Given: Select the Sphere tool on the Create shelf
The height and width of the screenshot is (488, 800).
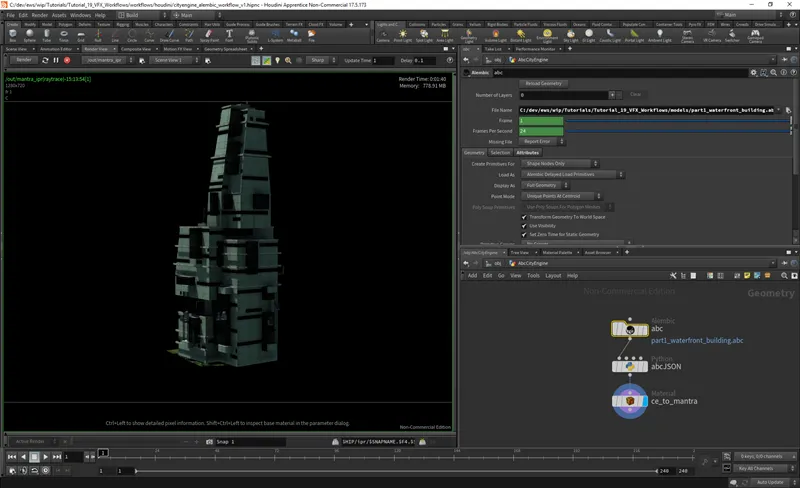Looking at the screenshot, I should point(31,35).
